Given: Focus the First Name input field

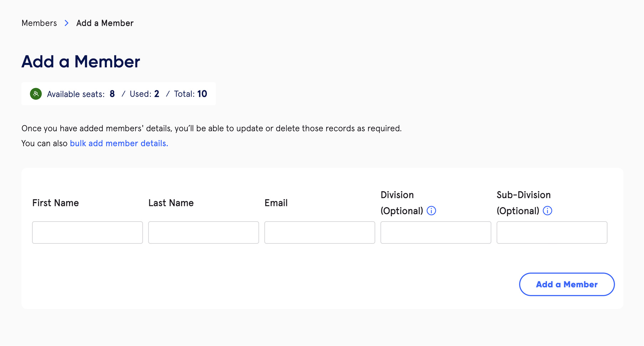Looking at the screenshot, I should pyautogui.click(x=87, y=232).
